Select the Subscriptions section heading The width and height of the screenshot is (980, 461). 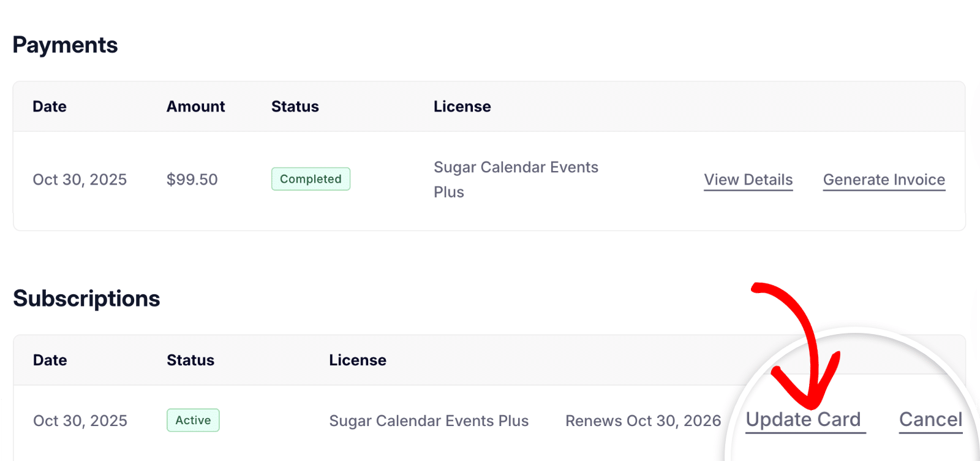coord(86,299)
